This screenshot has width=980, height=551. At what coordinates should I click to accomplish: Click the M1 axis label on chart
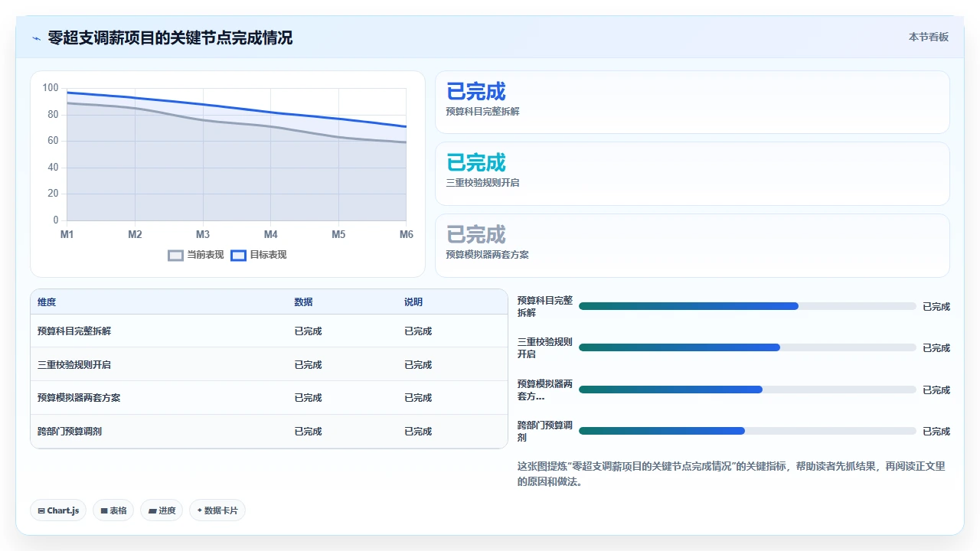tap(67, 234)
